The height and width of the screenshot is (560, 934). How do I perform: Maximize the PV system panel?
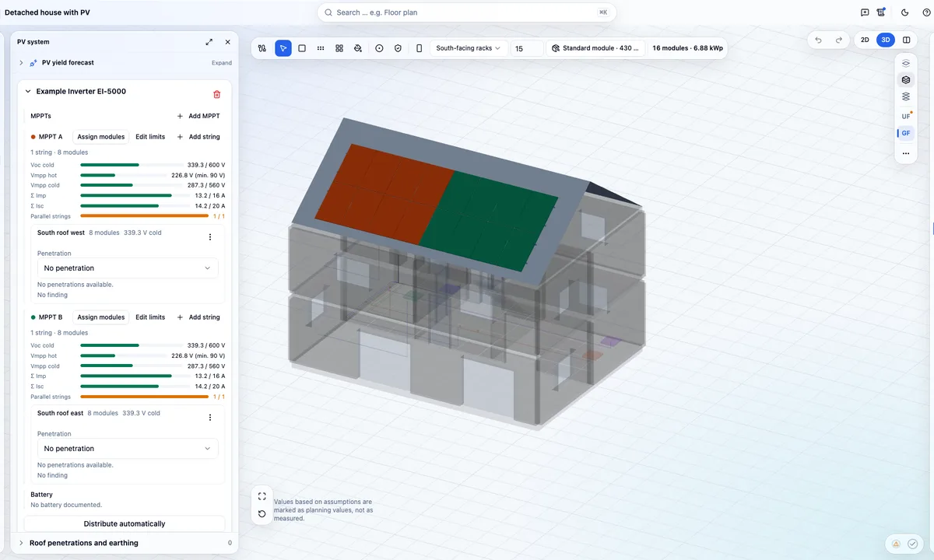click(209, 42)
